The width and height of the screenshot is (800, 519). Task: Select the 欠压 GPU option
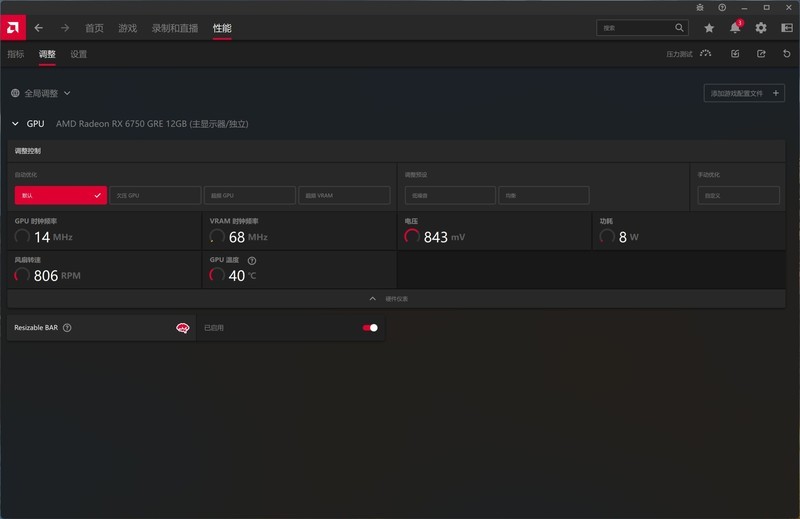click(155, 195)
